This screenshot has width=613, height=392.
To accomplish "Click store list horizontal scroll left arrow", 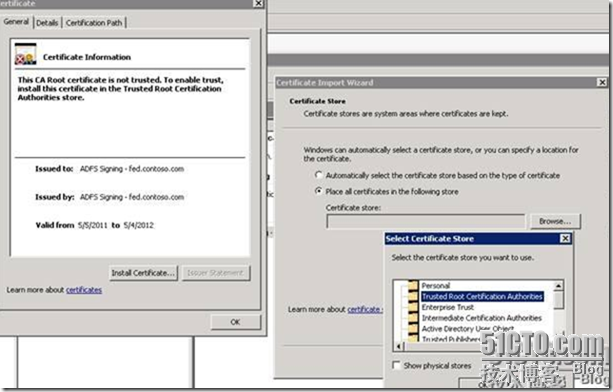I will [x=398, y=346].
